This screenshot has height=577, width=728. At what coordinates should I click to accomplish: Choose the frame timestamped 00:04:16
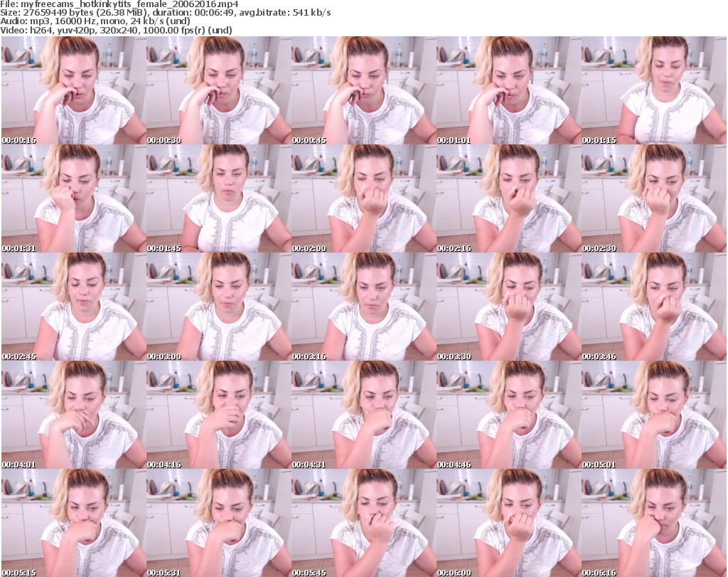pyautogui.click(x=219, y=415)
